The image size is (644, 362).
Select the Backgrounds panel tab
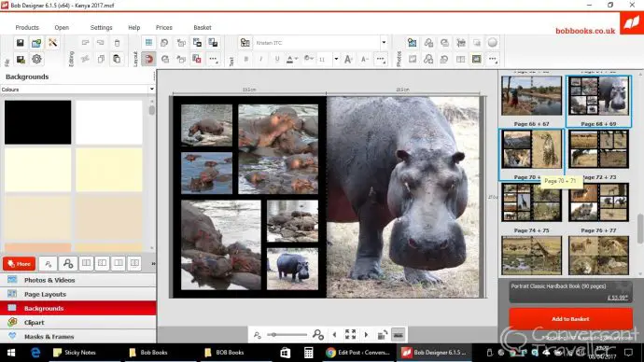pyautogui.click(x=78, y=308)
